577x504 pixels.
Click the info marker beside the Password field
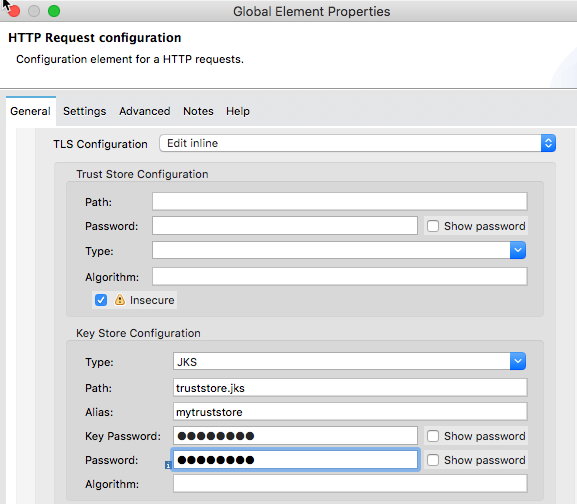[168, 465]
